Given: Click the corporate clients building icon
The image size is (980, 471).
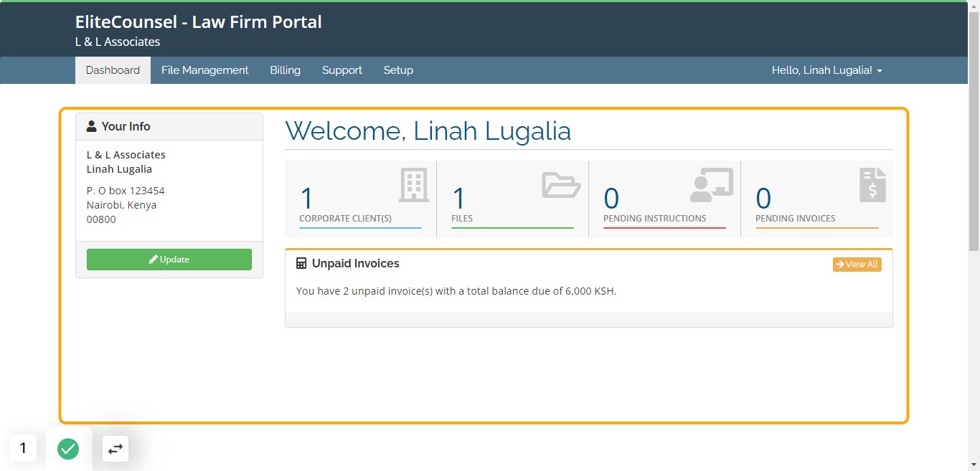Looking at the screenshot, I should coord(413,185).
